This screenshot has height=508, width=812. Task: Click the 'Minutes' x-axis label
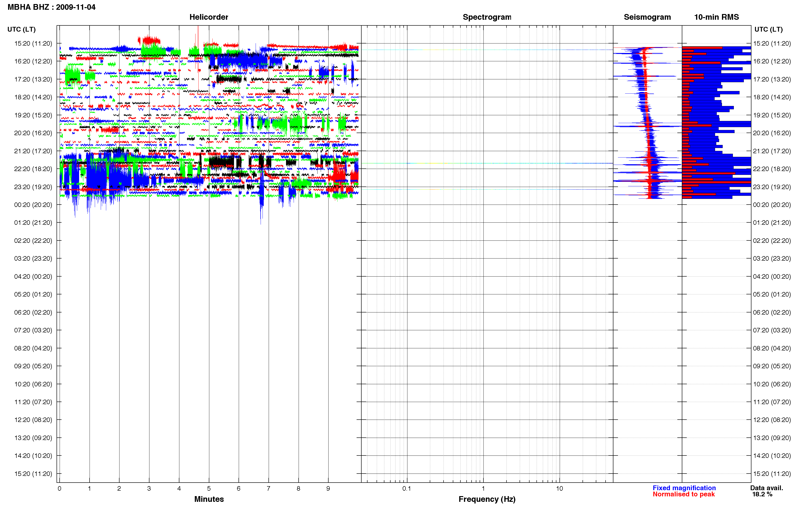[209, 499]
